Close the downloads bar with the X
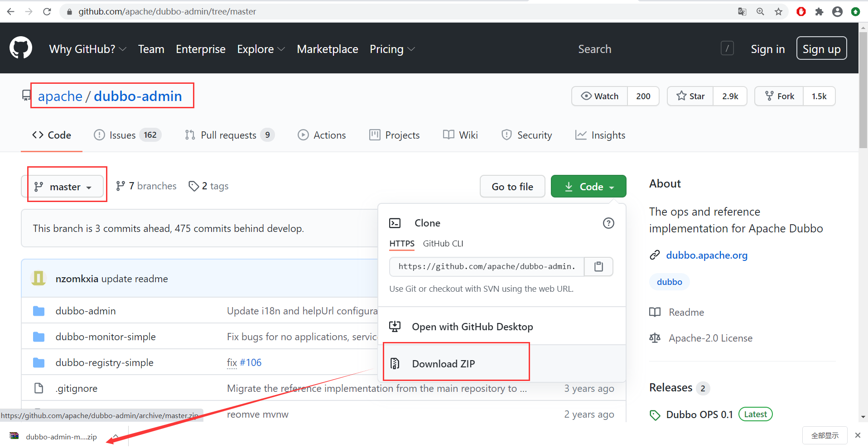Image resolution: width=868 pixels, height=448 pixels. click(x=858, y=435)
